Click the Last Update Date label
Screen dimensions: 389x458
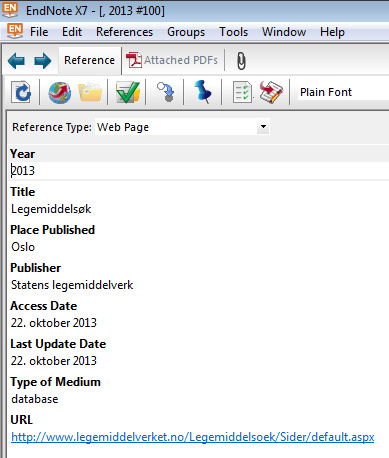click(58, 344)
